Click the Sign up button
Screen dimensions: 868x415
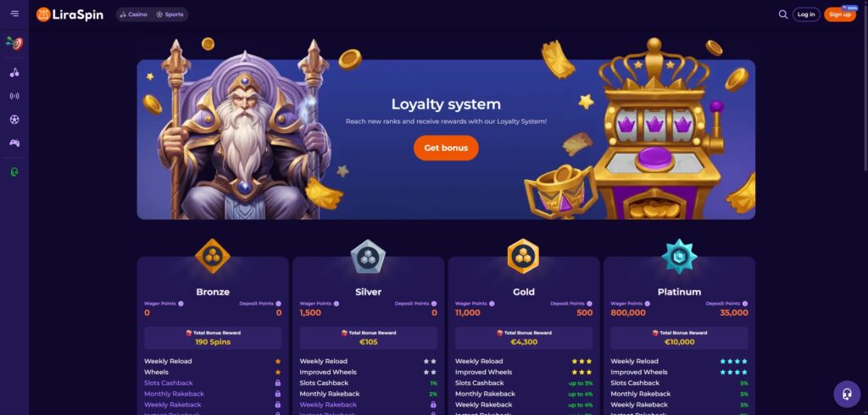840,14
